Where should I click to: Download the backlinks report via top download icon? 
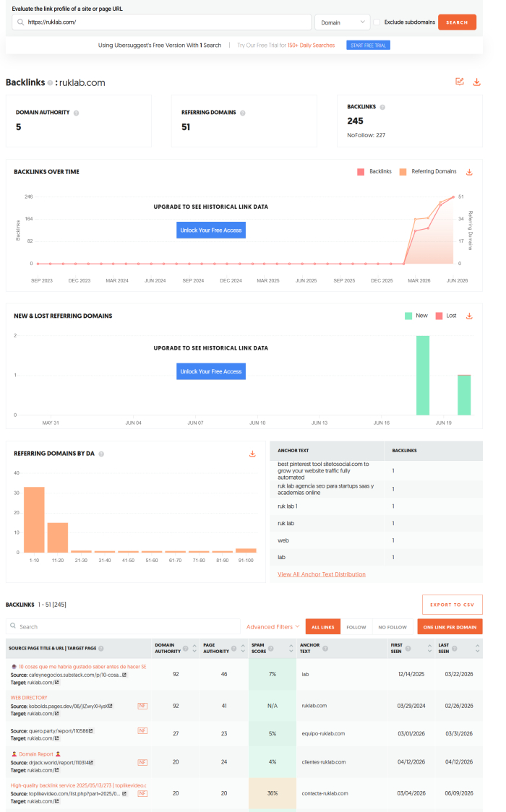coord(476,82)
